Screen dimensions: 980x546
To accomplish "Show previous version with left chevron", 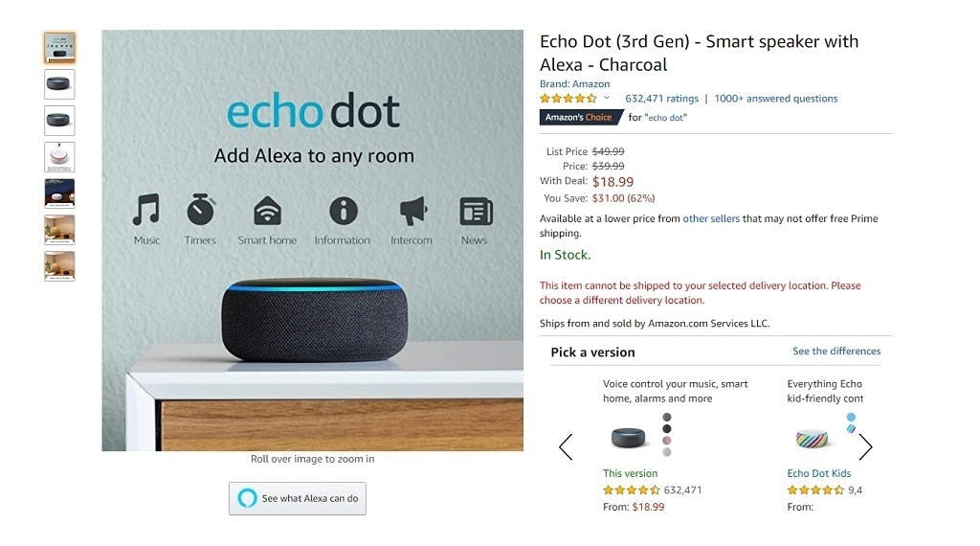I will (566, 446).
